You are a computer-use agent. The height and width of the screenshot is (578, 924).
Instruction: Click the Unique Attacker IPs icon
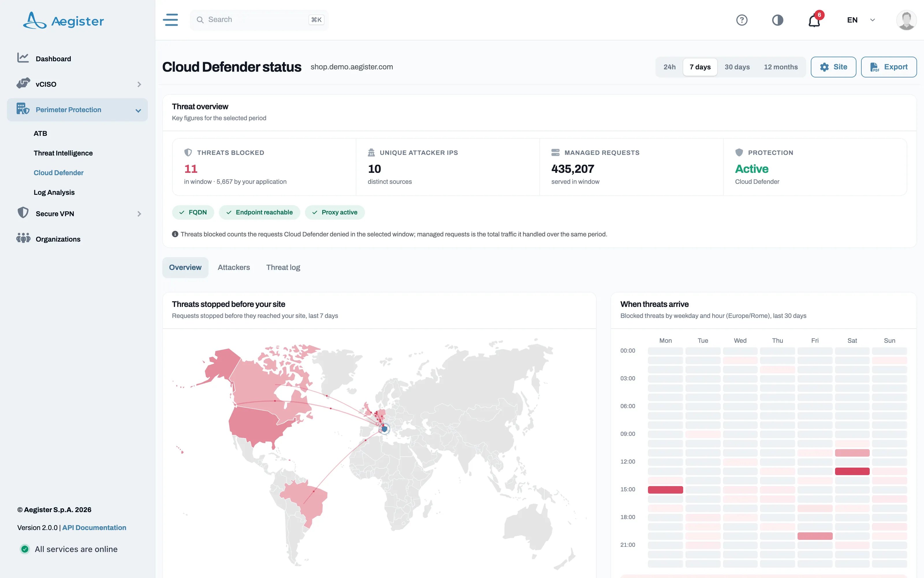[x=371, y=153]
